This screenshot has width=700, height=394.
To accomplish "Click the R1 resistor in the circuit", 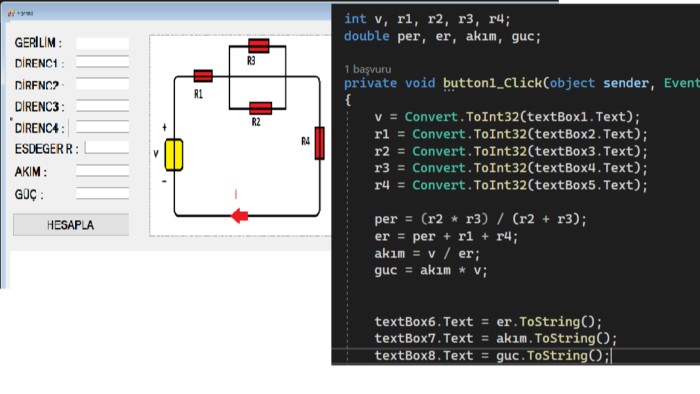I will pyautogui.click(x=203, y=76).
